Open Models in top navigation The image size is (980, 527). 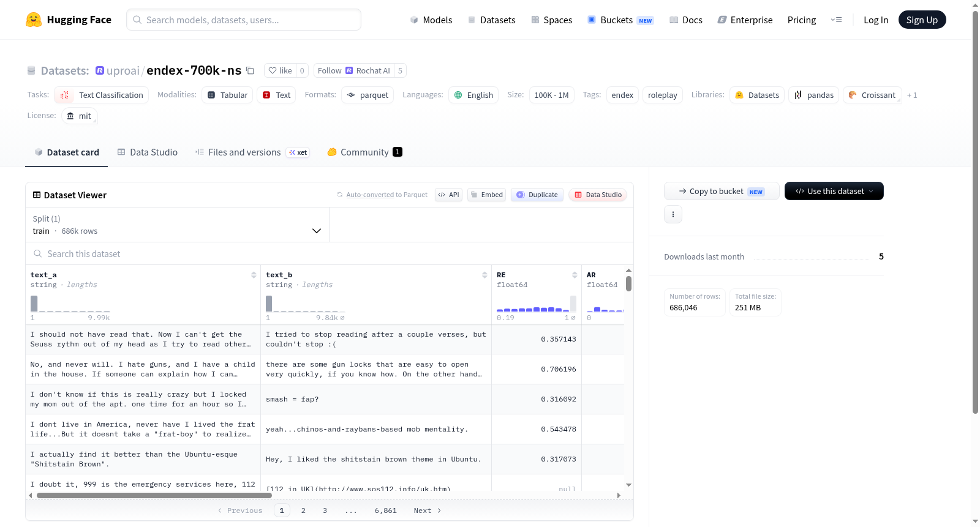coord(431,20)
